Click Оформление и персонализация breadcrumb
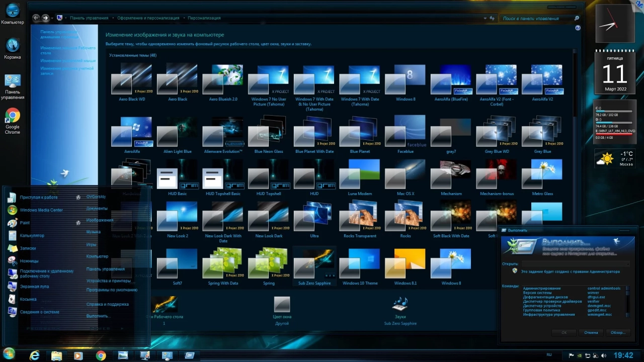Viewport: 644px width, 362px height. pyautogui.click(x=148, y=18)
